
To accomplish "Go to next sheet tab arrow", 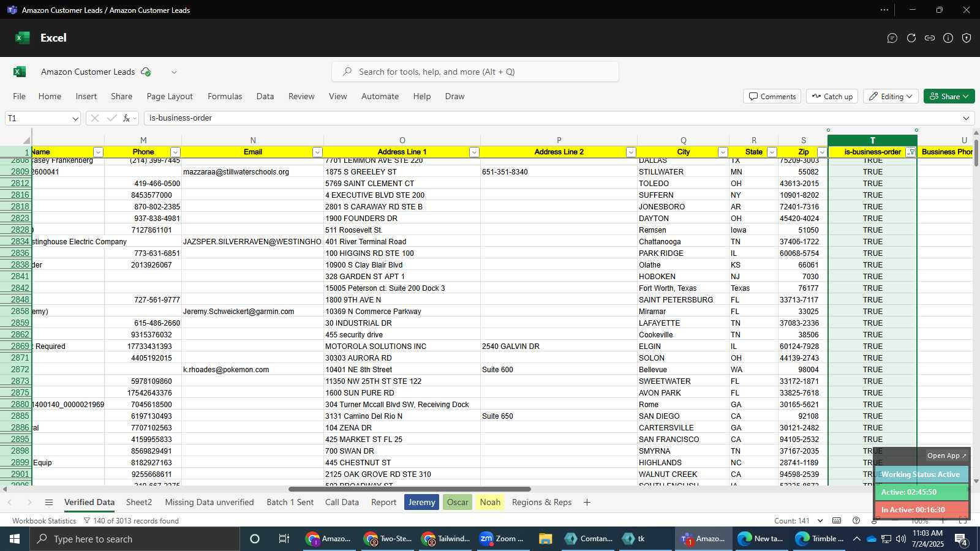I will pyautogui.click(x=29, y=502).
